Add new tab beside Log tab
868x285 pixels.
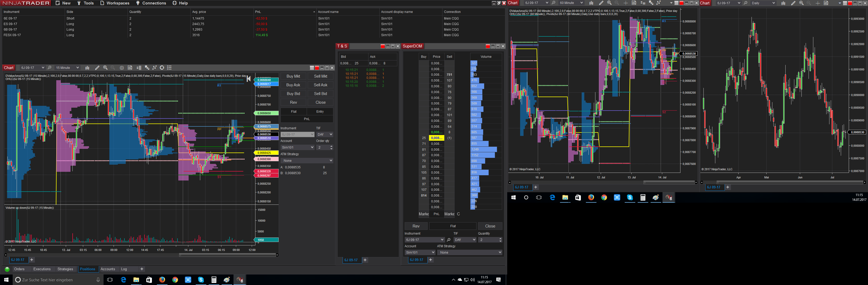pyautogui.click(x=142, y=269)
